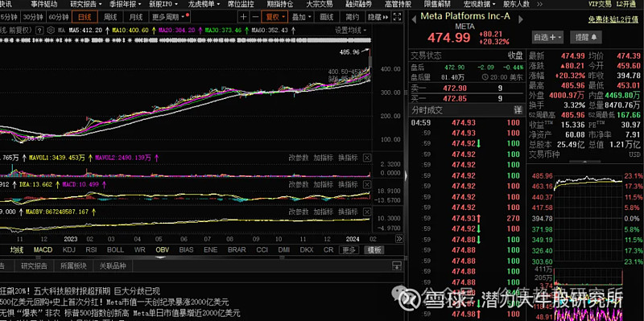Open 期指持仓 menu

280,4
